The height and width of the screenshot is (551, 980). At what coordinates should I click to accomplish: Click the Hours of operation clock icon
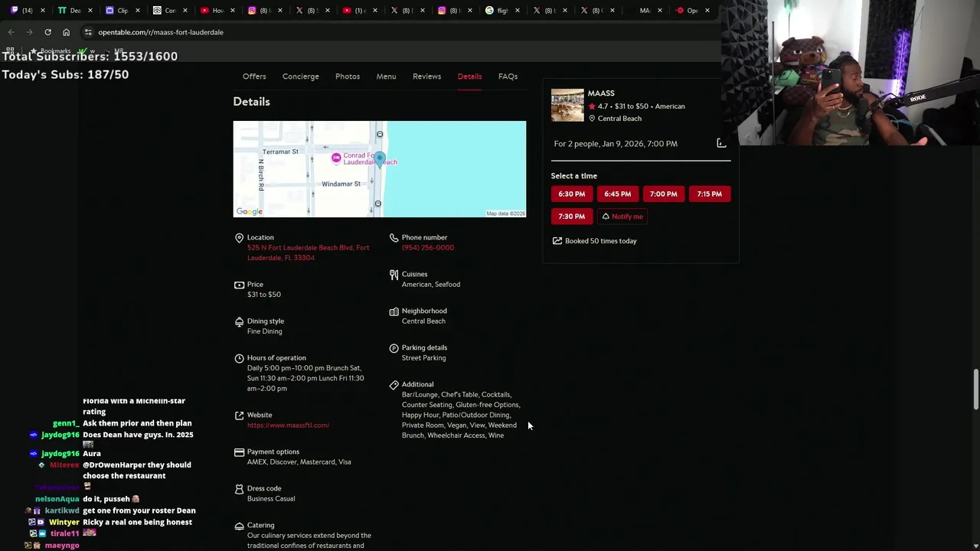point(239,358)
